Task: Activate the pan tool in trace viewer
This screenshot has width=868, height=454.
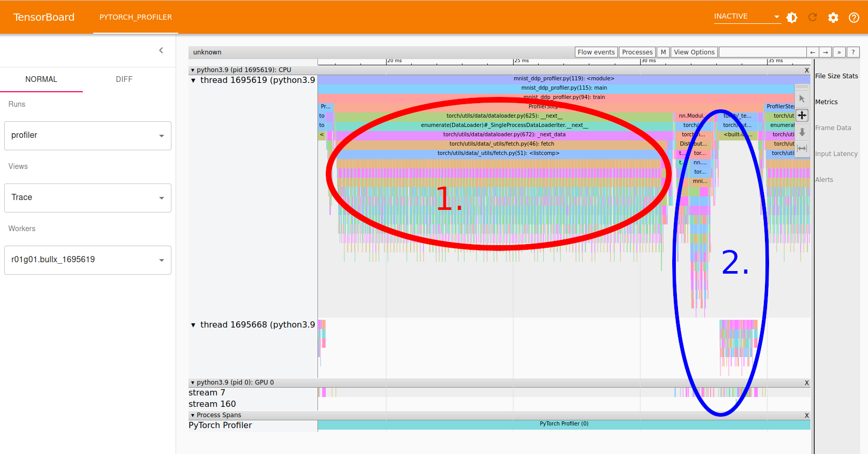Action: (x=802, y=115)
